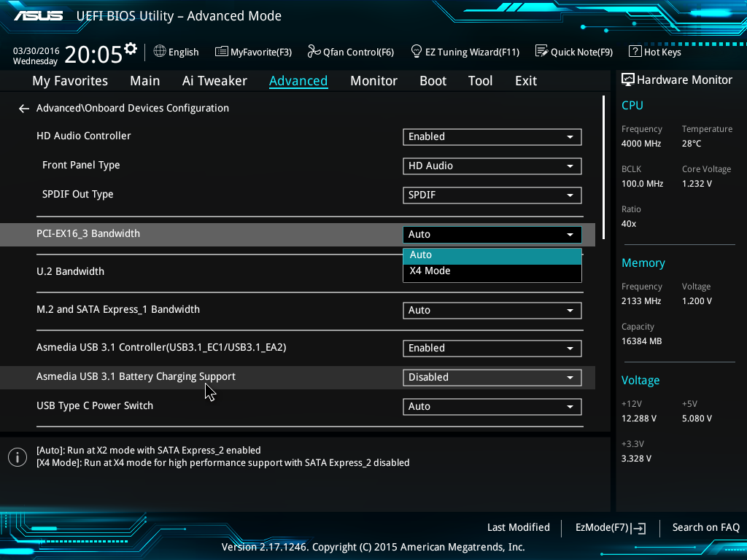This screenshot has height=560, width=747.
Task: Open MyFavorite(F3) from the top toolbar
Action: coord(253,52)
